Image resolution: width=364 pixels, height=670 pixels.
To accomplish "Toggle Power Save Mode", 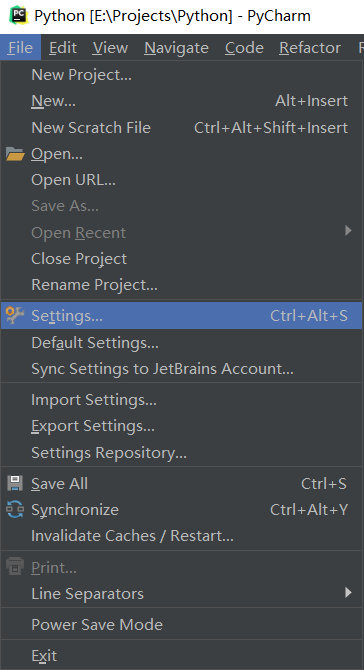I will click(182, 625).
